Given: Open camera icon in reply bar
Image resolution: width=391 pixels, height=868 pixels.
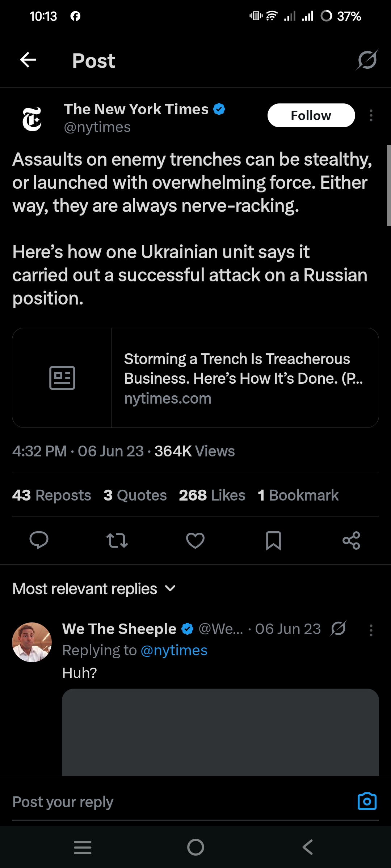Looking at the screenshot, I should pos(367,802).
